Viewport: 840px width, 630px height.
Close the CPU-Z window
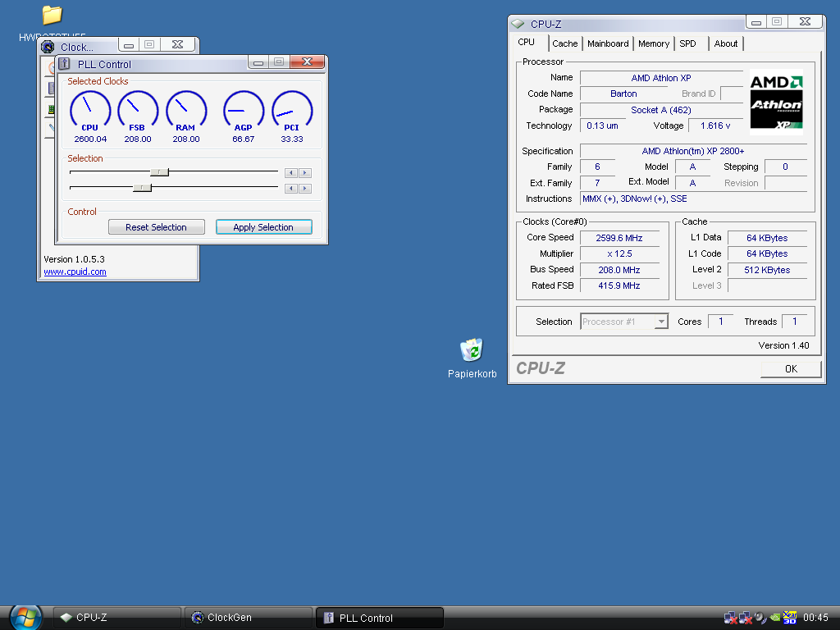point(805,21)
